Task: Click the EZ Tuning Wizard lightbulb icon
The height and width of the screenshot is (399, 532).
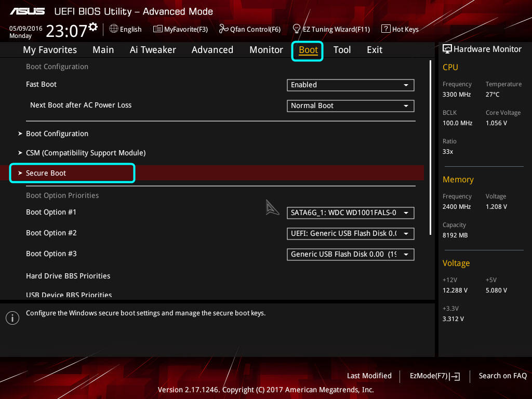Action: (x=297, y=29)
